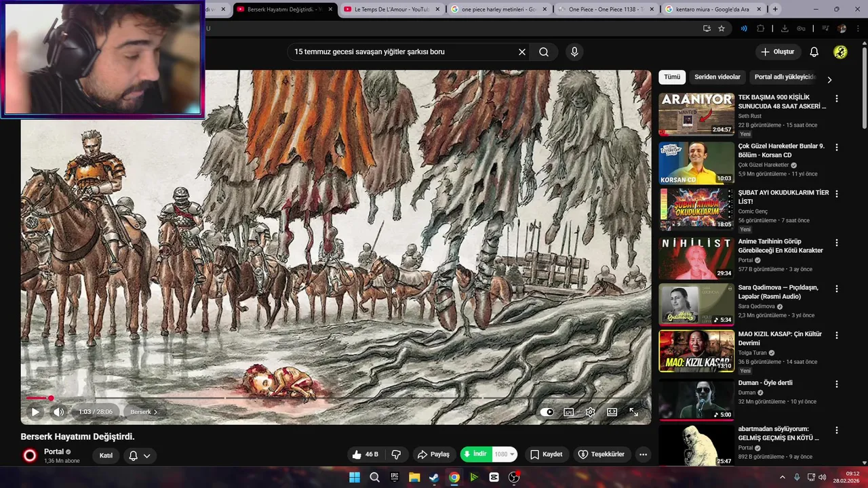
Task: Select the Seriden videolar filter chip
Action: click(x=717, y=77)
